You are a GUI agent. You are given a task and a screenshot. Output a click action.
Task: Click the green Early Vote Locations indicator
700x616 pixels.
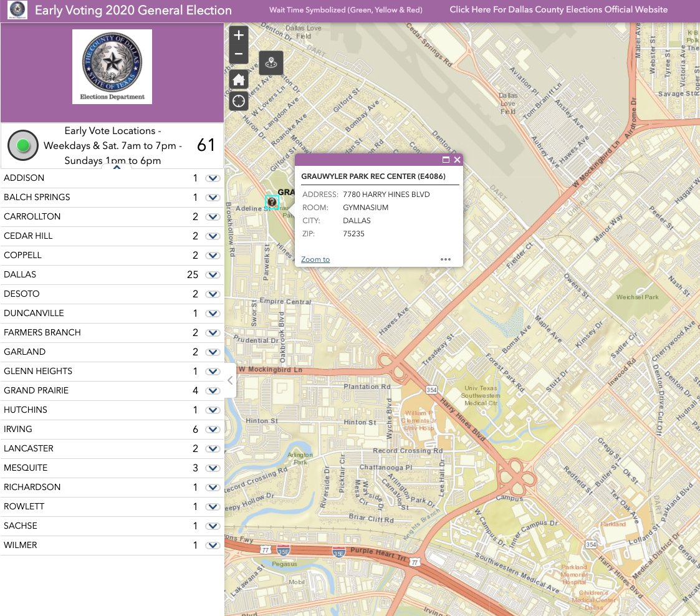23,145
